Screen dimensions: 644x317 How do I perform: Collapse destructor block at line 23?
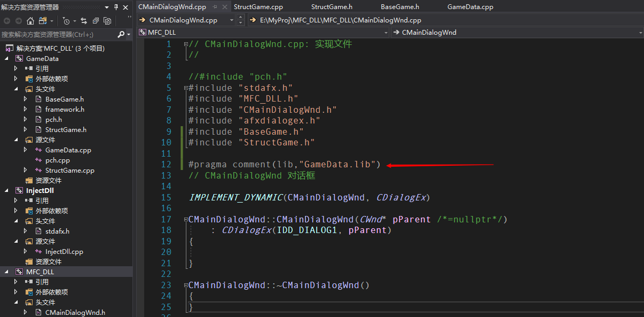coord(185,285)
